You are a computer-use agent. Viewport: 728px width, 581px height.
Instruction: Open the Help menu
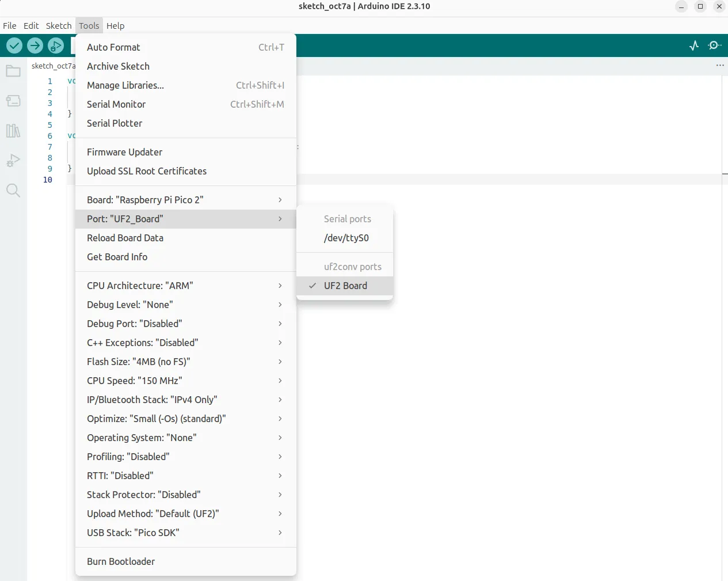tap(115, 26)
